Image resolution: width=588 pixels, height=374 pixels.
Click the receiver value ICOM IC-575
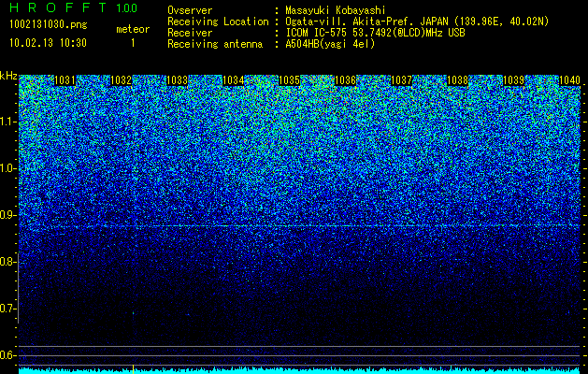[317, 33]
